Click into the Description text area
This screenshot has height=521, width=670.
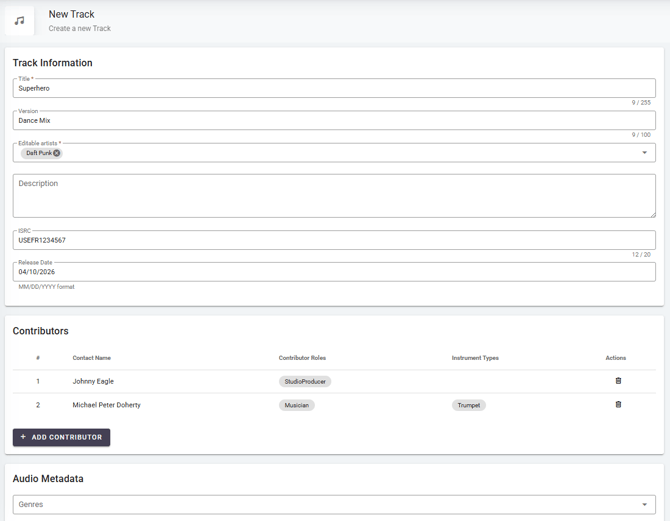(x=334, y=196)
